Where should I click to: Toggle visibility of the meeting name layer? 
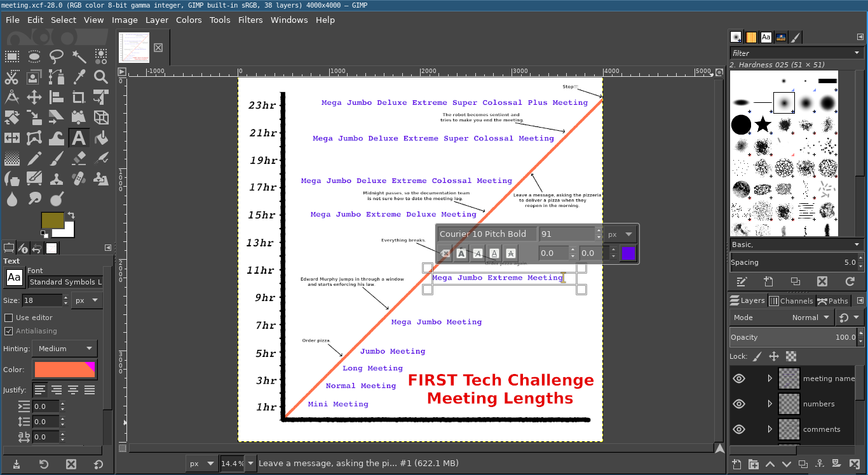pos(739,378)
